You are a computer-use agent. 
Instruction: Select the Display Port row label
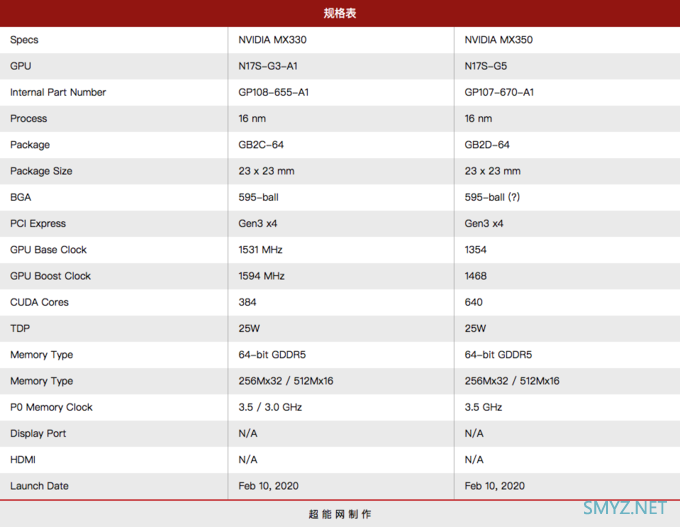pyautogui.click(x=38, y=433)
